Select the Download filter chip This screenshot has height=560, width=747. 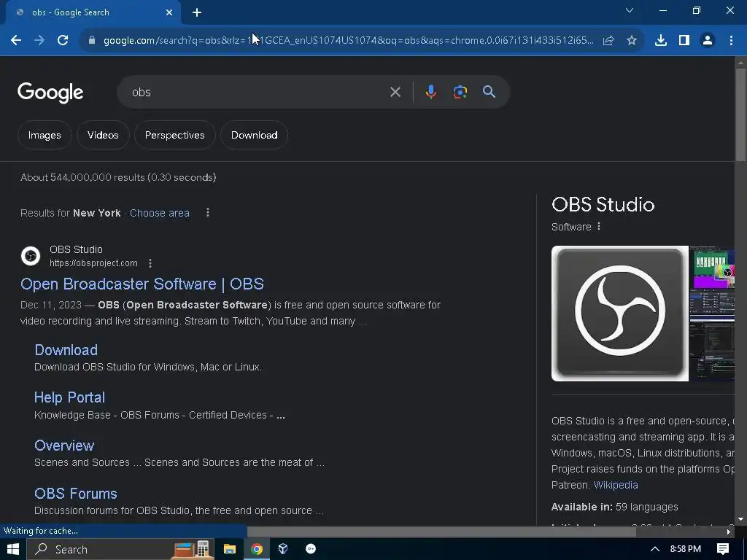click(x=254, y=135)
